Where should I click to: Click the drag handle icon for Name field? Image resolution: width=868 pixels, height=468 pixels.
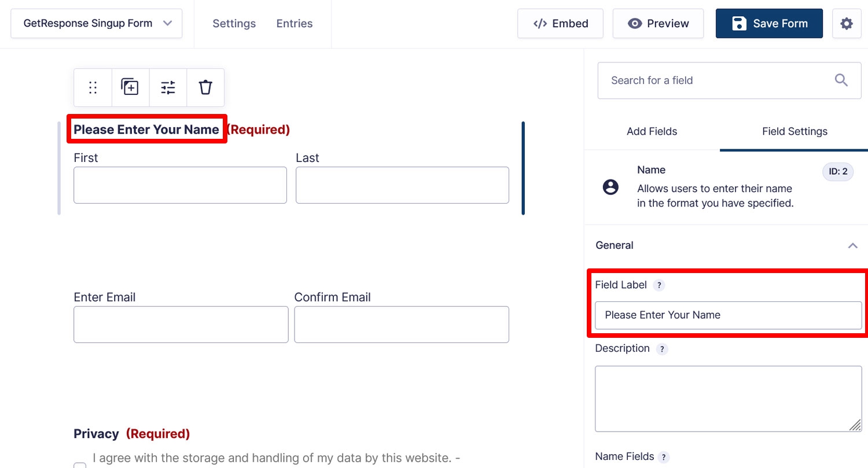coord(93,87)
